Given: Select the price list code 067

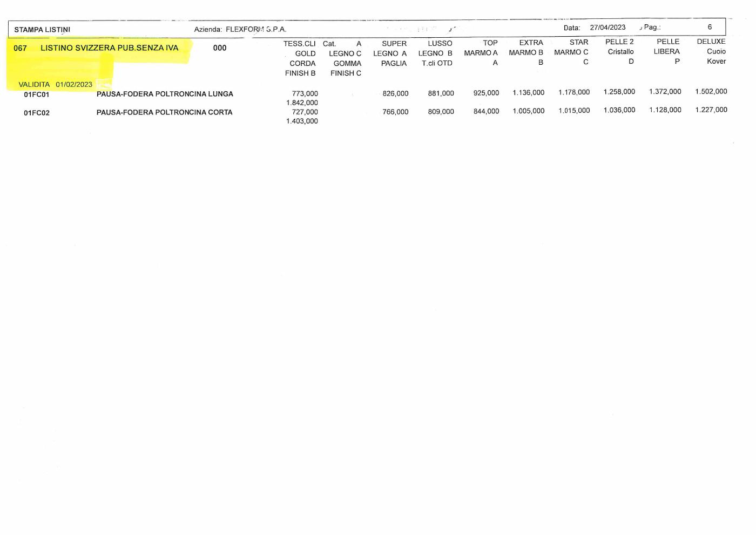Looking at the screenshot, I should click(20, 48).
